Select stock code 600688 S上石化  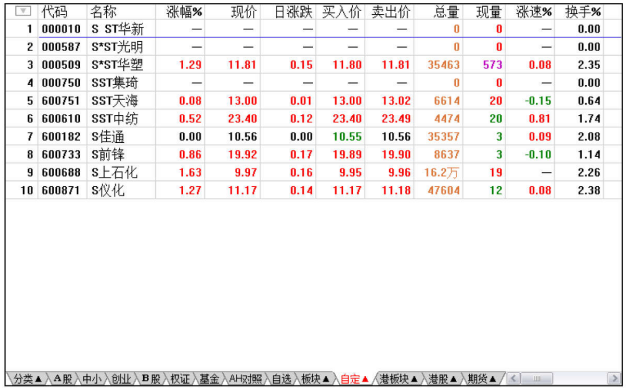[313, 172]
